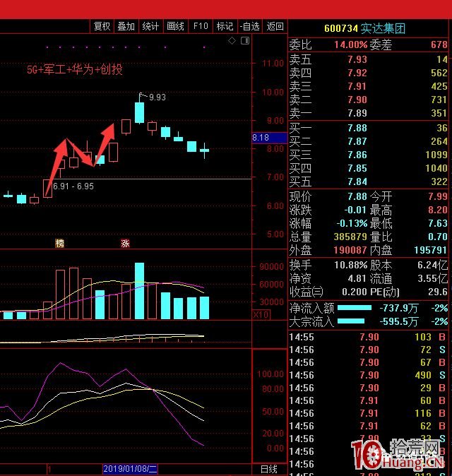Click the 8.18 crosshair price label
This screenshot has height=476, width=452.
[x=270, y=138]
